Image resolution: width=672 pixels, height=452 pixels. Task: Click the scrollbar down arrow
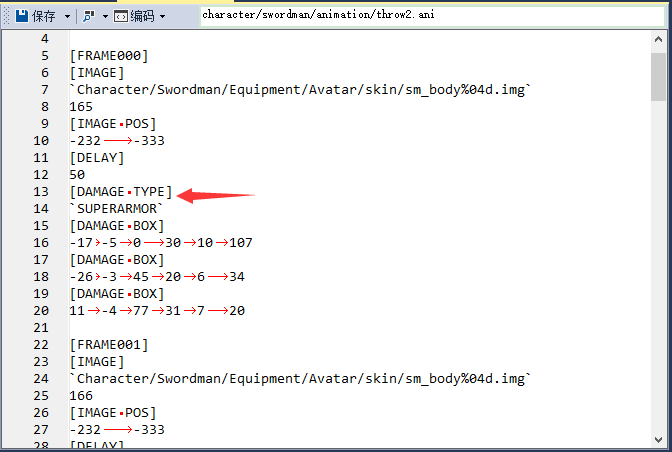(x=658, y=443)
